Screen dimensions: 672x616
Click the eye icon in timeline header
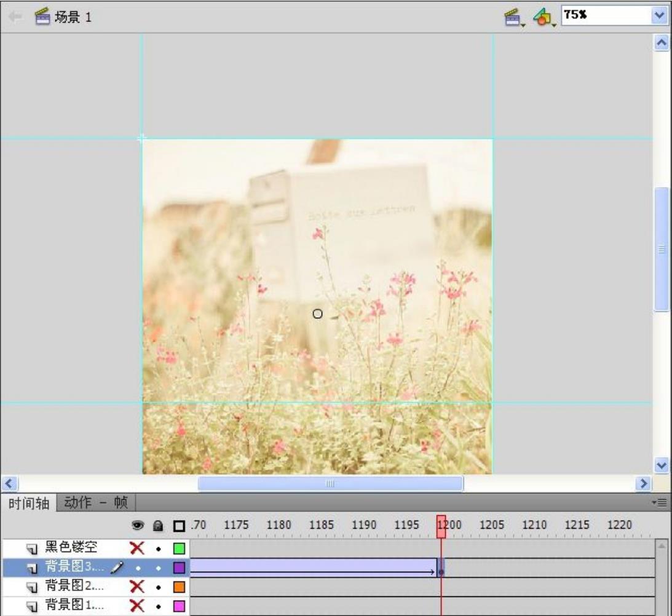(138, 526)
